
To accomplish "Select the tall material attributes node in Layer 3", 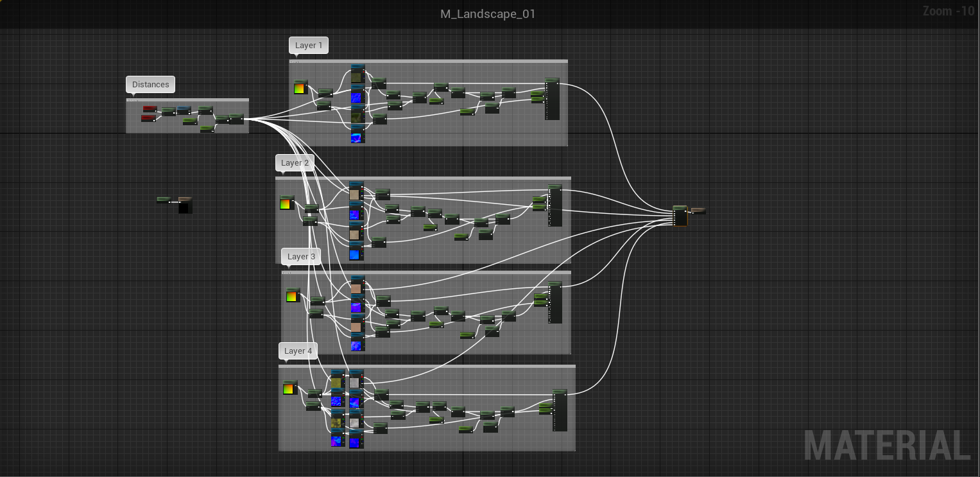I will 555,302.
